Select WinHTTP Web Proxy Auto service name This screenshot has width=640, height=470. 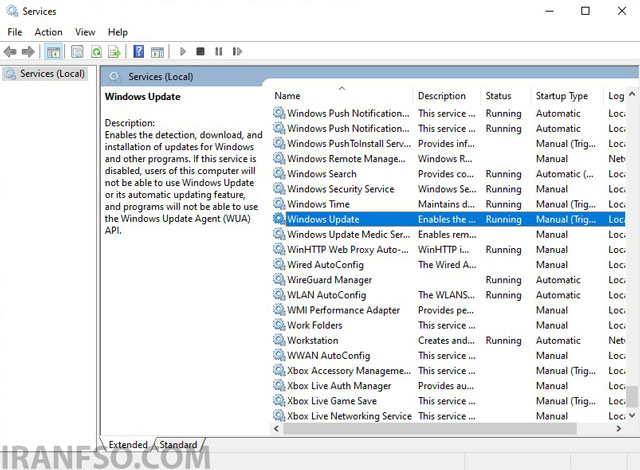click(348, 250)
